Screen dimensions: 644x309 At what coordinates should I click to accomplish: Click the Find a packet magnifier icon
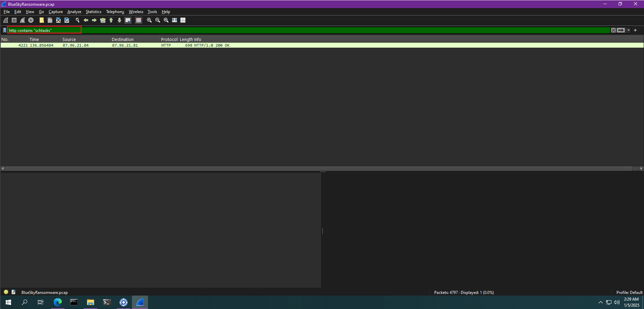78,20
